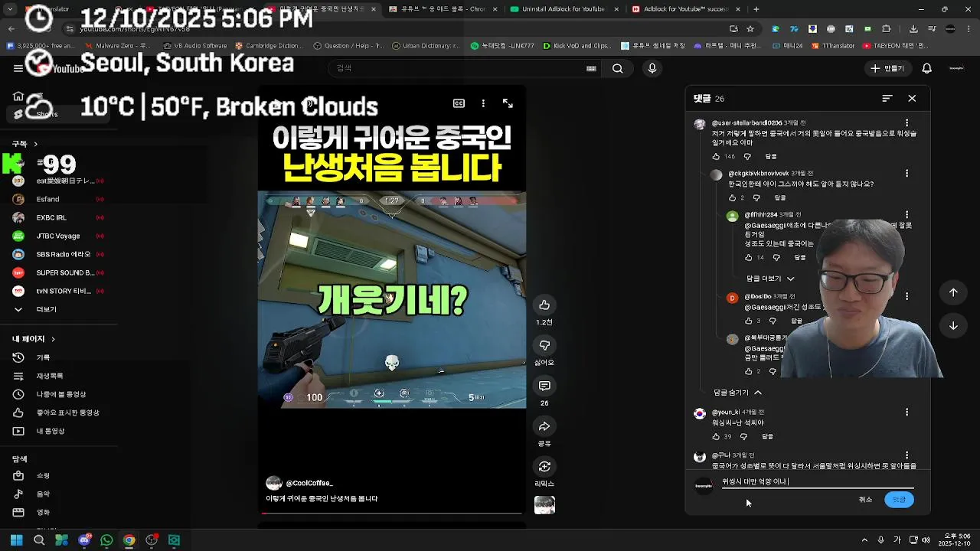The width and height of the screenshot is (980, 551).
Task: Share the Short via 공유 icon
Action: pyautogui.click(x=544, y=426)
